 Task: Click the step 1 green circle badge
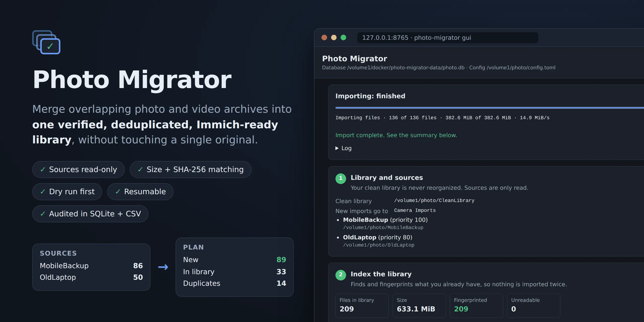341,178
